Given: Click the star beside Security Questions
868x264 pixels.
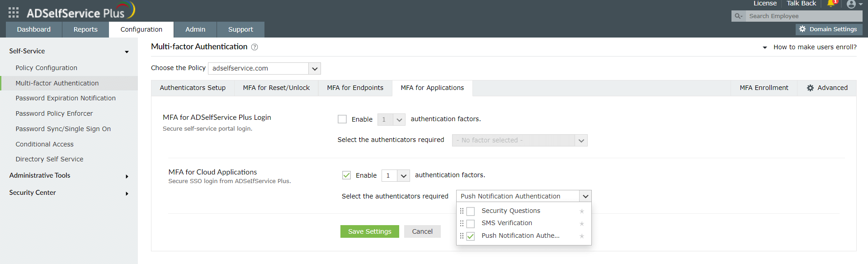Looking at the screenshot, I should (582, 211).
